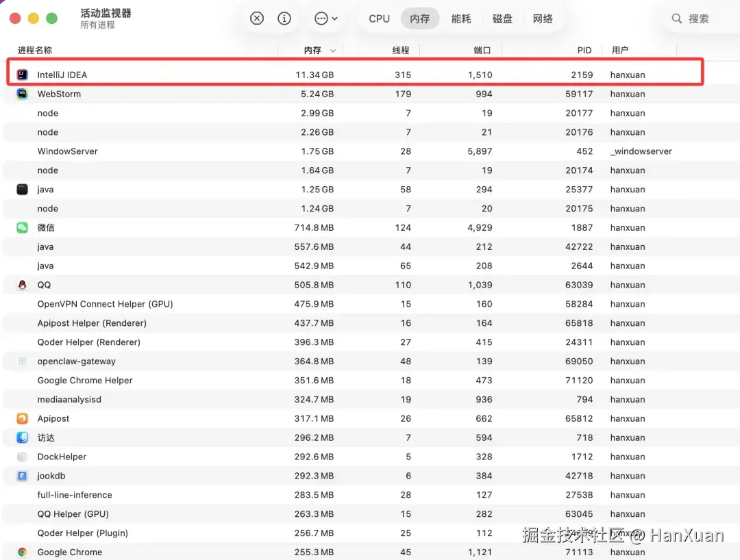The image size is (740, 560).
Task: Open process info with the (i) icon
Action: (x=284, y=18)
